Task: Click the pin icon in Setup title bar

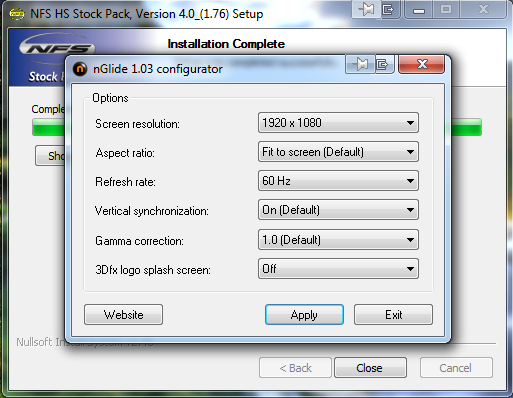Action: 367,9
